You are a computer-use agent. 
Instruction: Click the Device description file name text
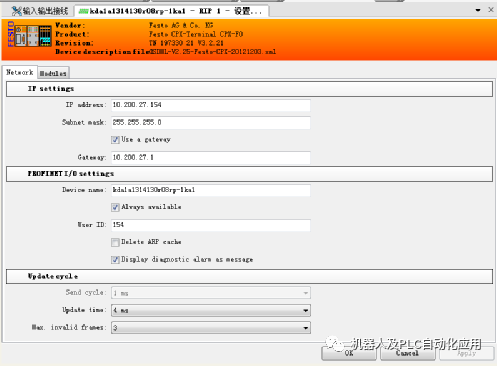pyautogui.click(x=213, y=52)
